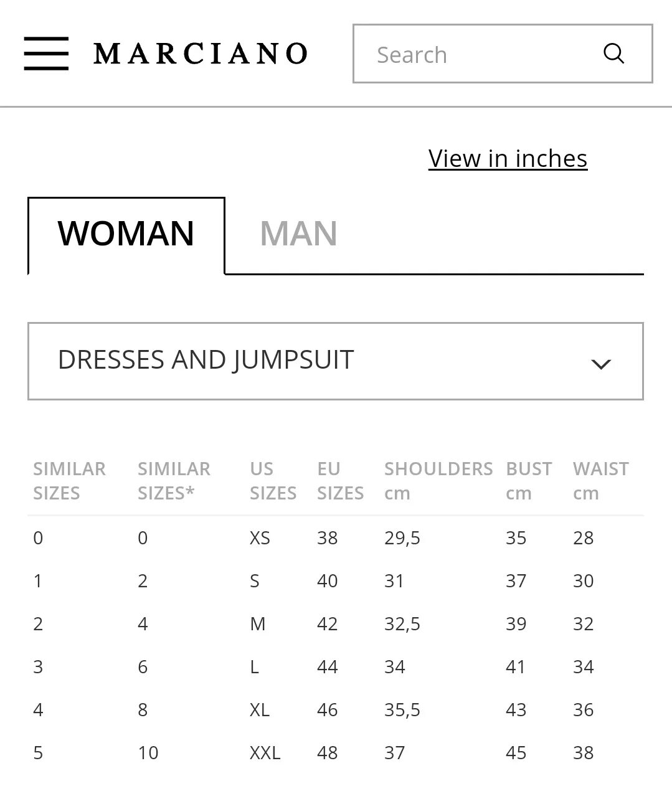
Task: Click the MARCIANO logo
Action: click(x=201, y=54)
